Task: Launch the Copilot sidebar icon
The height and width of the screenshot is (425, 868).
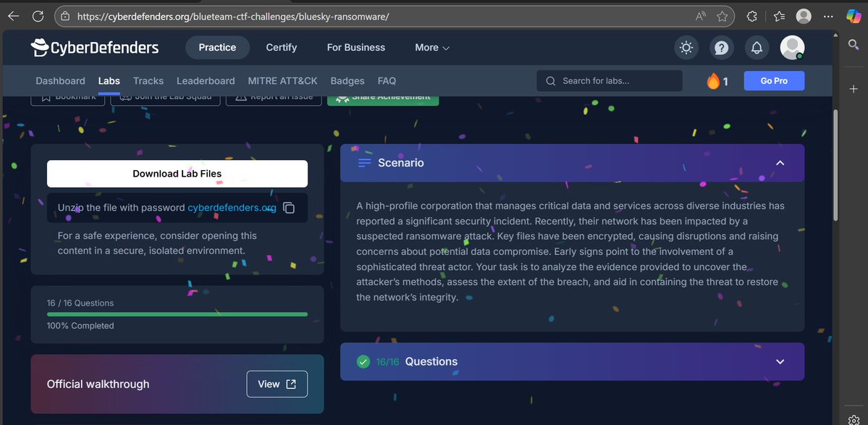Action: click(854, 16)
